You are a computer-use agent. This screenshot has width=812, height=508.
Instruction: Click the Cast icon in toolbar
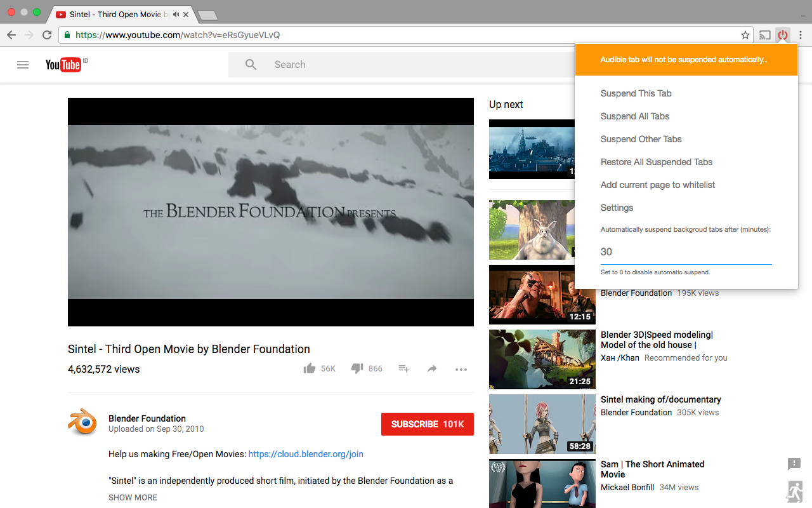pos(765,35)
